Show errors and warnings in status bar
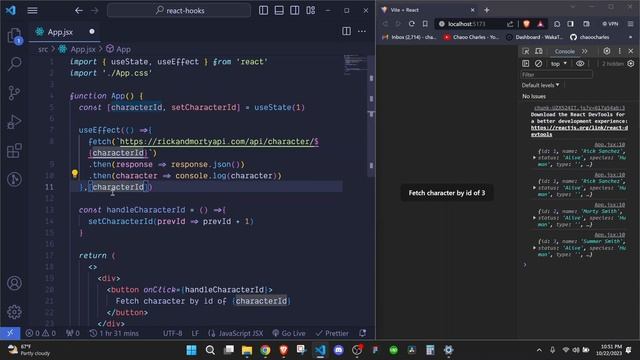This screenshot has height=360, width=640. (x=40, y=333)
